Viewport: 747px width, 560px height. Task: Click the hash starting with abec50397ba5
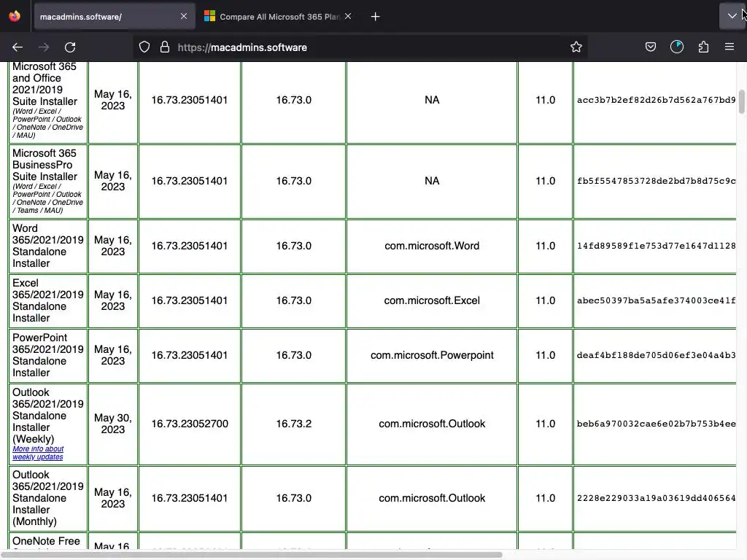tap(656, 300)
